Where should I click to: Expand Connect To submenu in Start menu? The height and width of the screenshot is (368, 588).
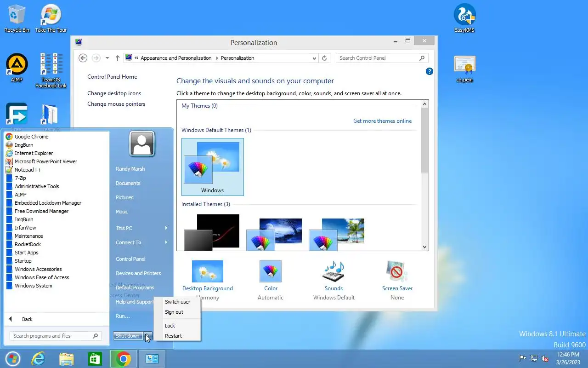[x=141, y=242]
